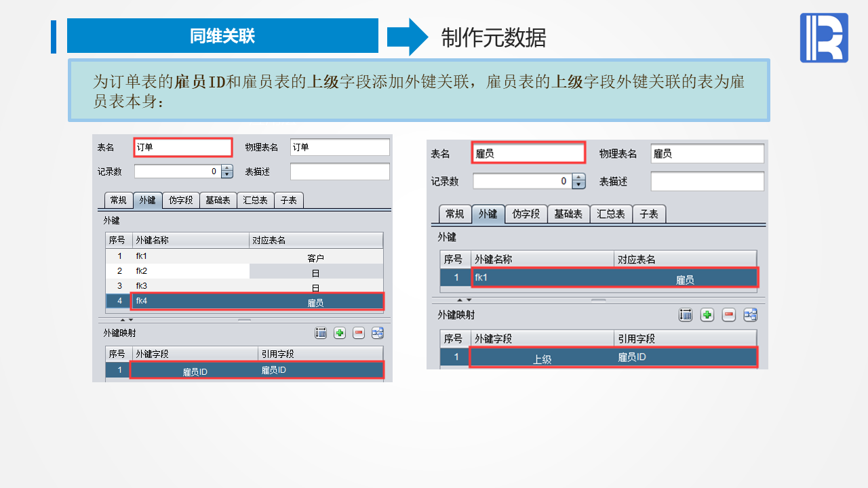This screenshot has height=488, width=868.
Task: Open the 伪字段 tab in the 雇员 panel
Action: [x=526, y=214]
